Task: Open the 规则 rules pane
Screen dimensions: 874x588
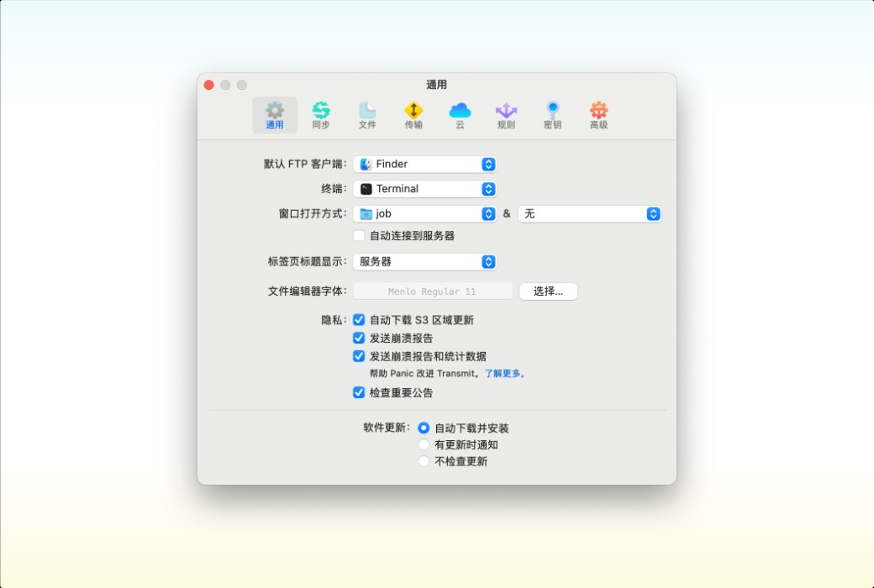Action: point(505,114)
